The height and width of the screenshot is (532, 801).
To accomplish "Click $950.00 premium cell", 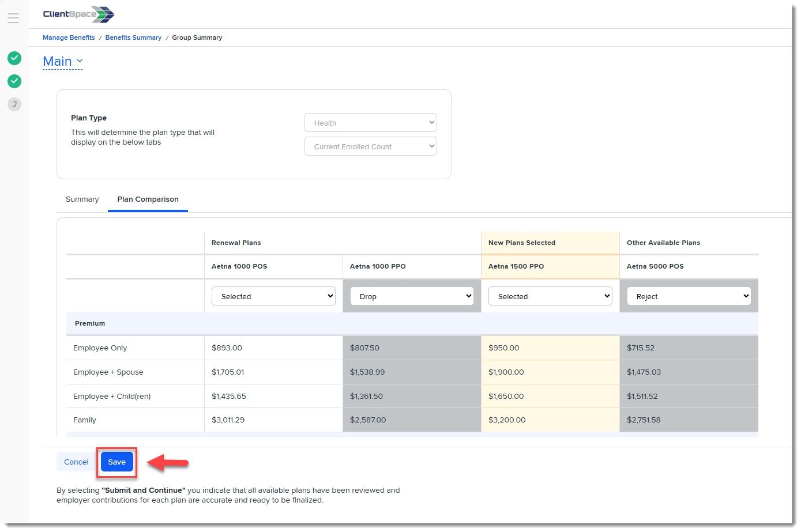I will tap(551, 348).
